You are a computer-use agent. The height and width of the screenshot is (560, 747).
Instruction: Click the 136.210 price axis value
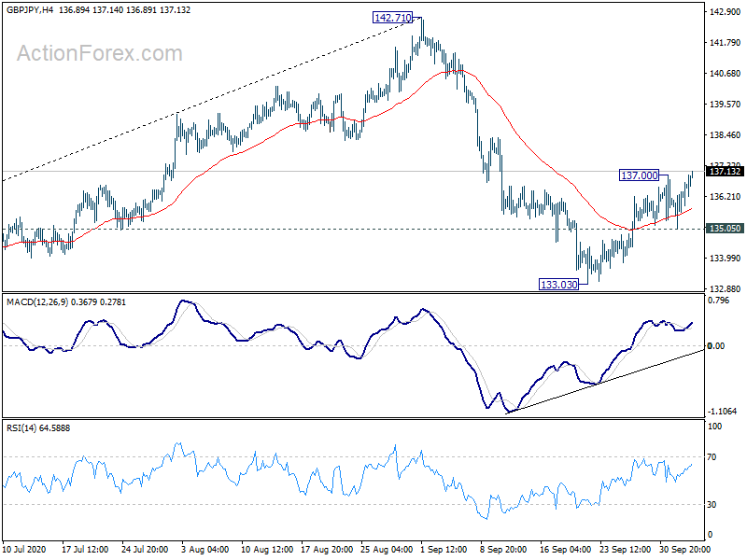(x=726, y=197)
